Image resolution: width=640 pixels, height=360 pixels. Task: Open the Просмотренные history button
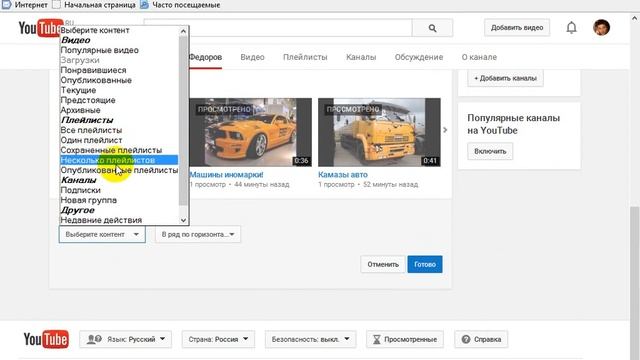pos(405,339)
